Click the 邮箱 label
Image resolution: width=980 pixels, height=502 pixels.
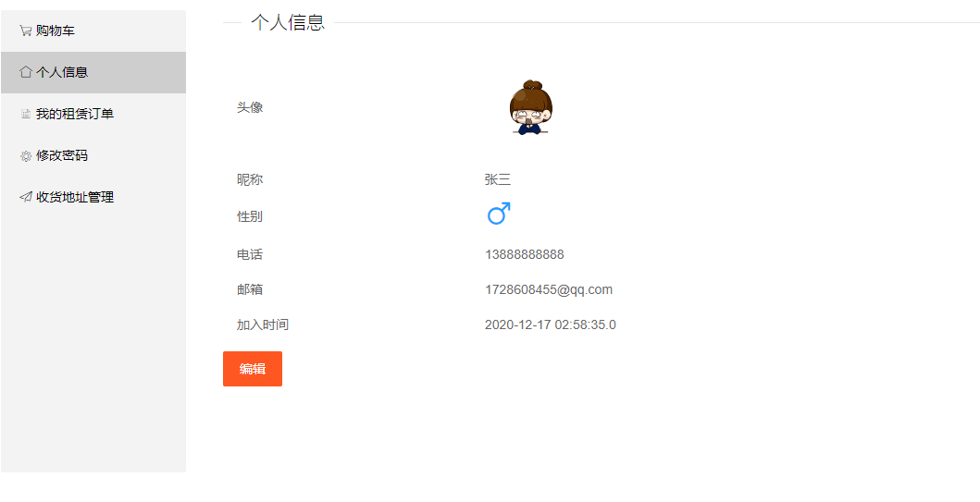pyautogui.click(x=250, y=289)
